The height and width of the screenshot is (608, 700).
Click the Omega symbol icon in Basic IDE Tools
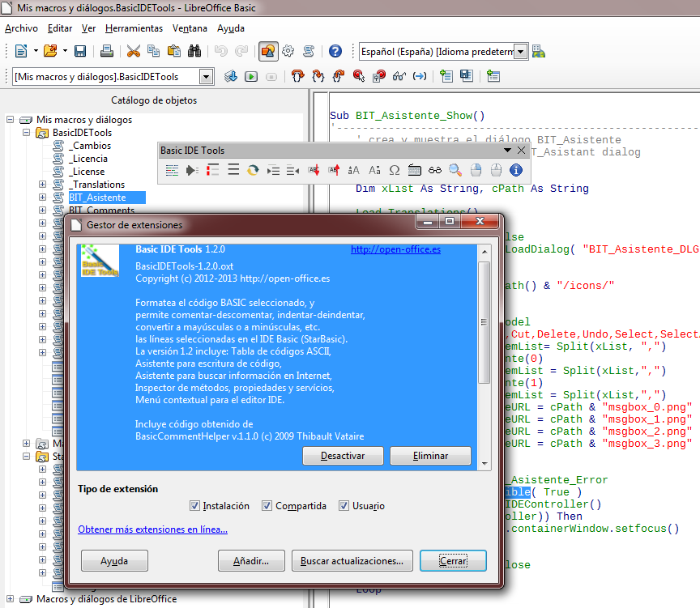click(395, 170)
